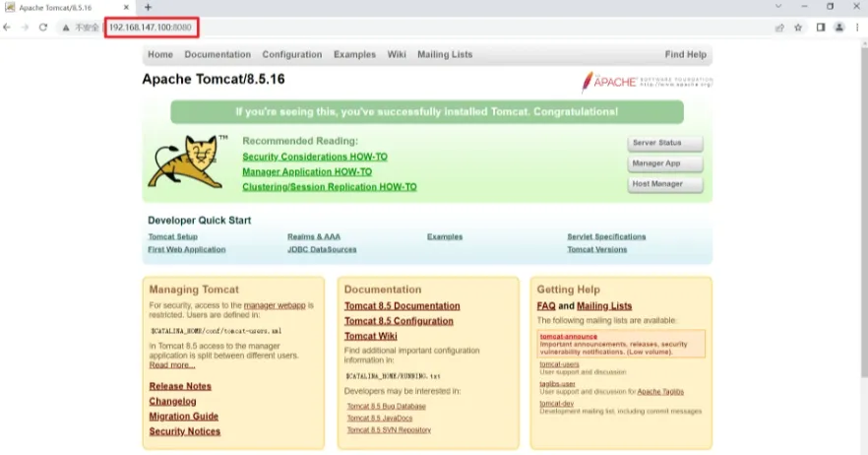Open the Tomcat Setup link
Screen dimensions: 868x455
click(173, 236)
